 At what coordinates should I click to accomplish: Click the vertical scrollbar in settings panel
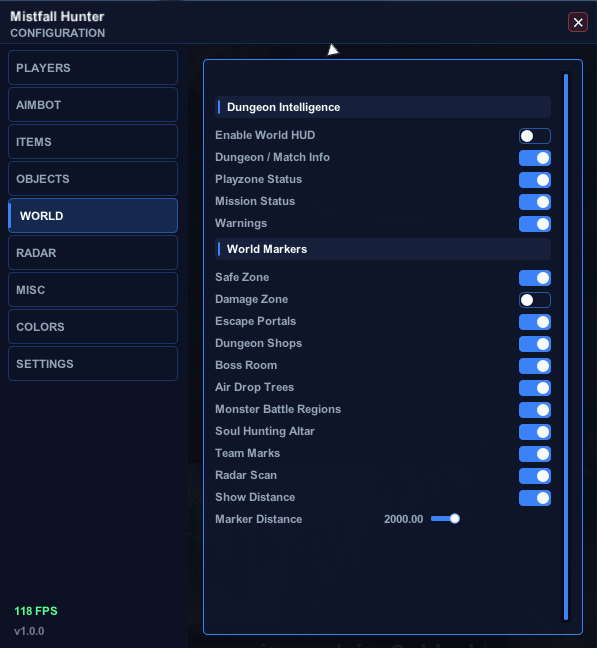pos(566,347)
